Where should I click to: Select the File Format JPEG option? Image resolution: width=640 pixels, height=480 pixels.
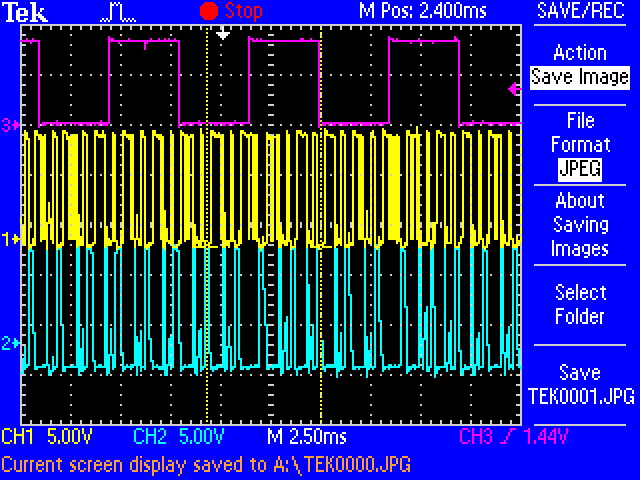[580, 145]
